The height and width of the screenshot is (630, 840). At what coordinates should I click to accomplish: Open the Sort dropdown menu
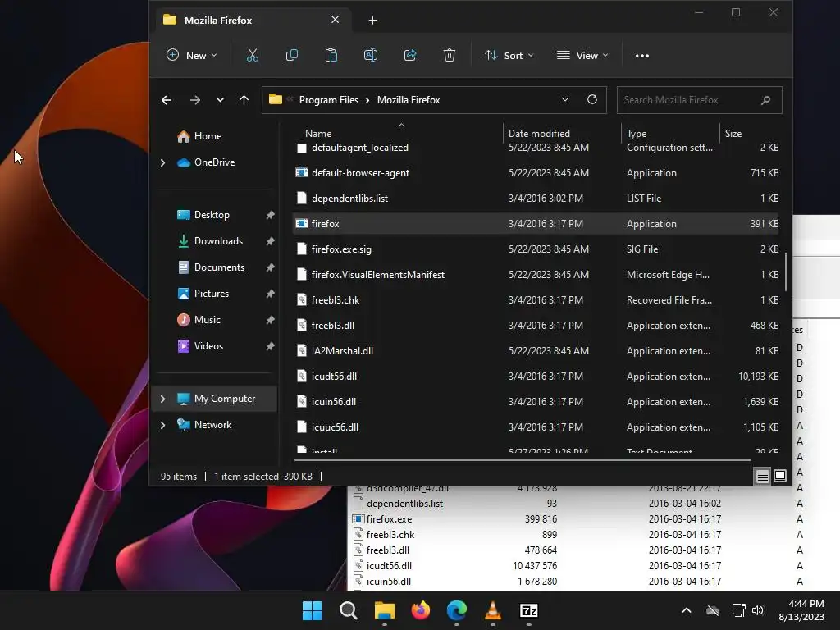(x=509, y=55)
